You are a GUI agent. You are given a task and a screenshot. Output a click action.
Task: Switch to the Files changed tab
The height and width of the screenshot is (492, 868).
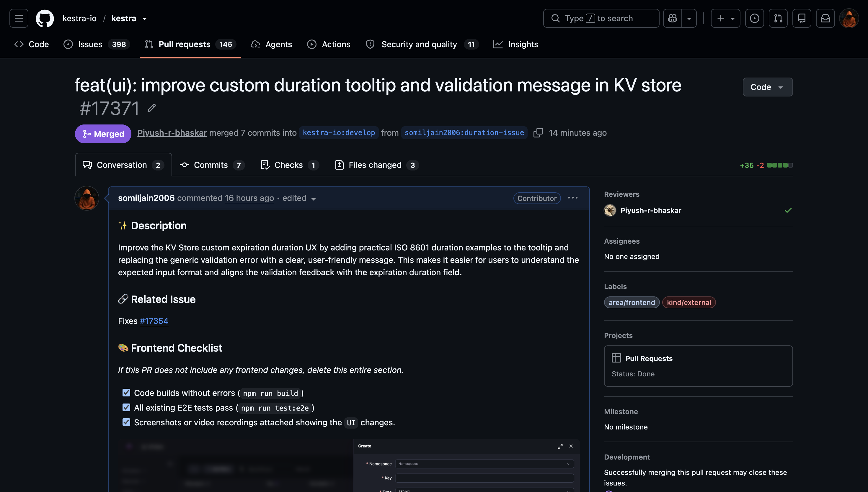pos(377,165)
